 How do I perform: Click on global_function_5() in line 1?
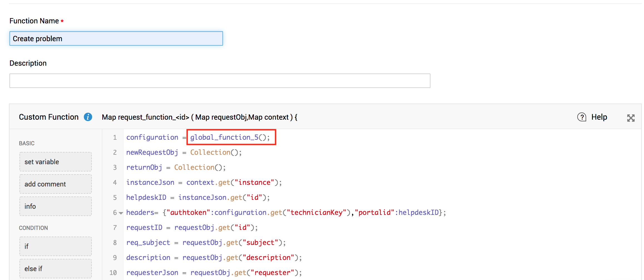[230, 137]
